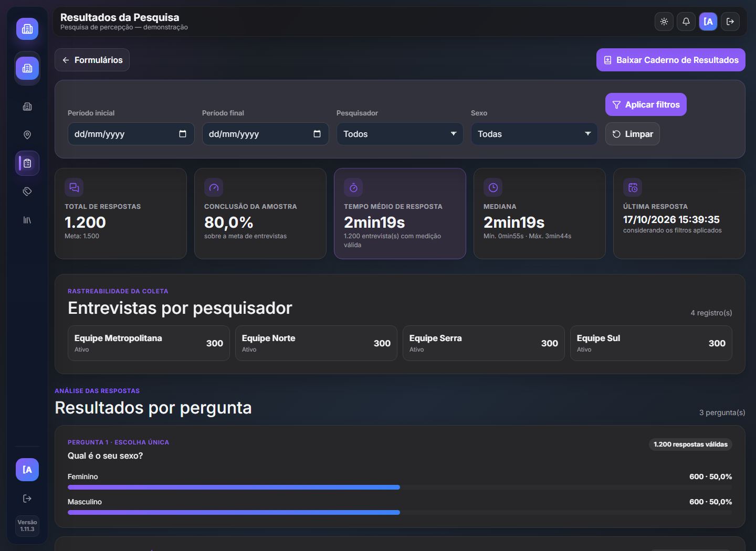Click the "Versão 1.11.3" label
Screen dimensions: 756x551
coord(27,526)
